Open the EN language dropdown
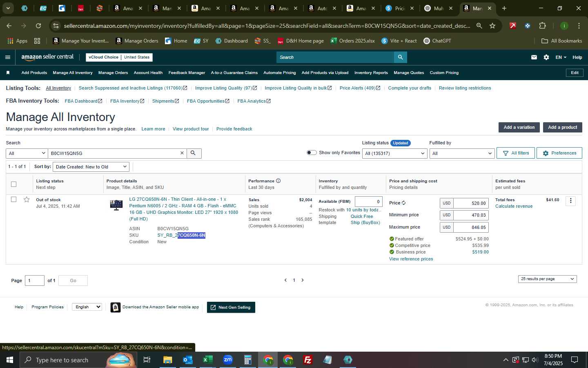588x368 pixels. [x=561, y=57]
